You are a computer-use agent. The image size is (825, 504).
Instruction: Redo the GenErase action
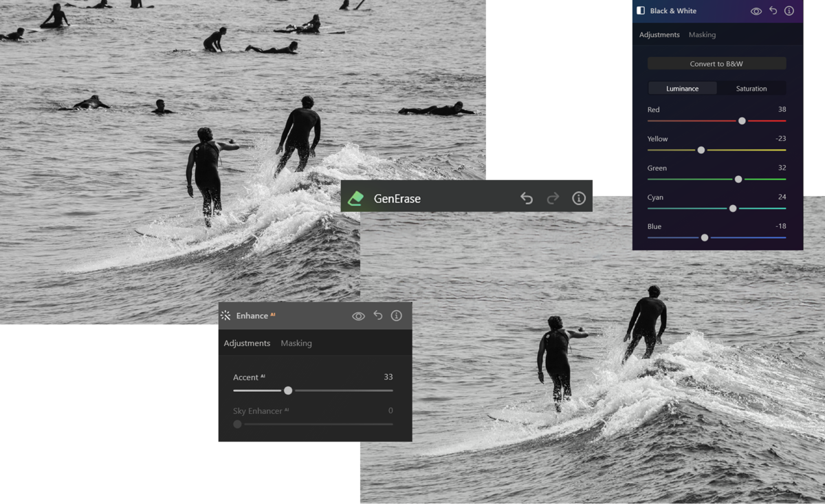click(553, 199)
